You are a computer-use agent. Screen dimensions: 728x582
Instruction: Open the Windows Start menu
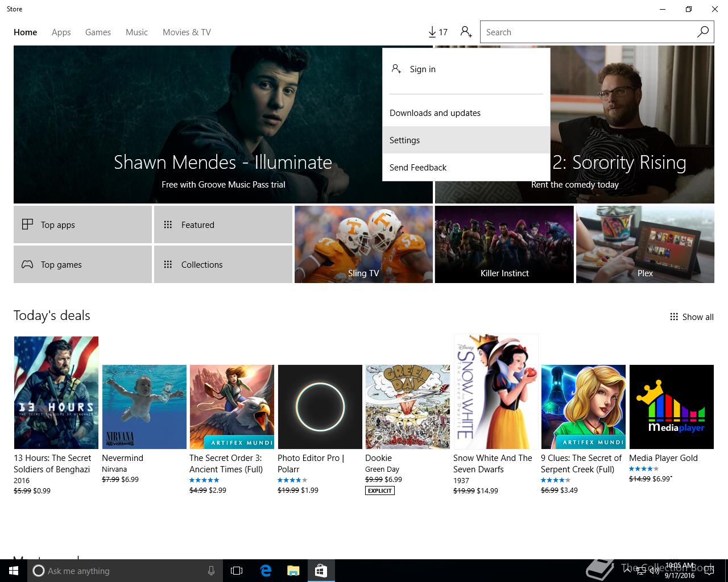click(14, 571)
